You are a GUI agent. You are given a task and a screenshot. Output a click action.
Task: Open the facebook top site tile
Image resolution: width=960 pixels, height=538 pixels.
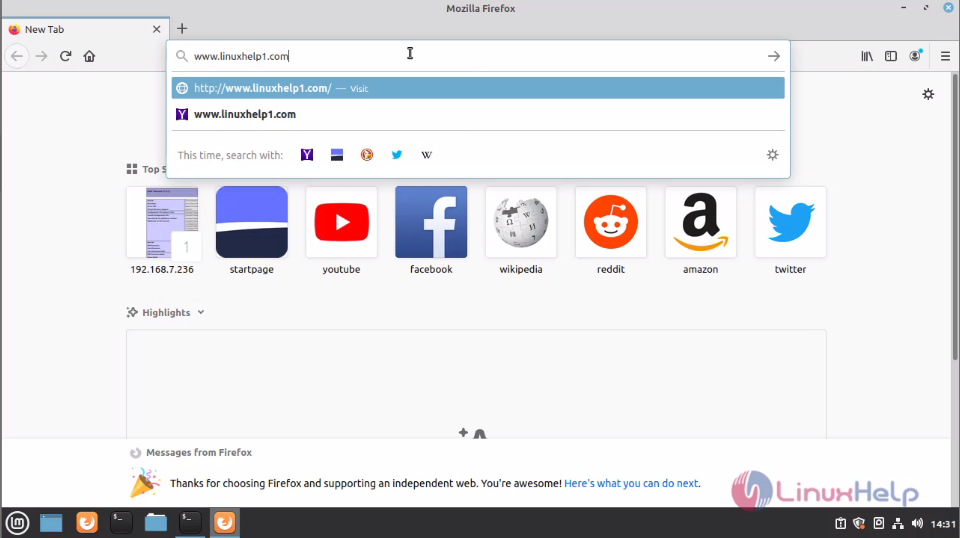[x=431, y=231]
